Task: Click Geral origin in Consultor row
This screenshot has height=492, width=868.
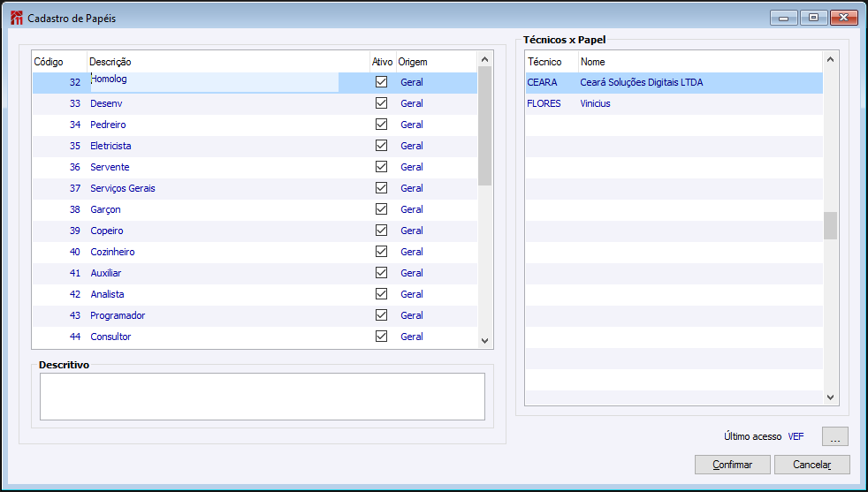Action: pos(412,337)
